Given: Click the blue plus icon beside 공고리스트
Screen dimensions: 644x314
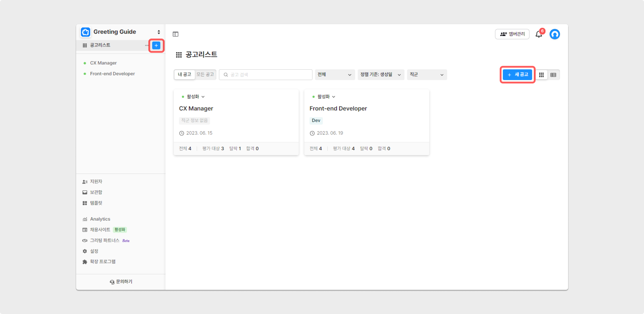Looking at the screenshot, I should [156, 46].
